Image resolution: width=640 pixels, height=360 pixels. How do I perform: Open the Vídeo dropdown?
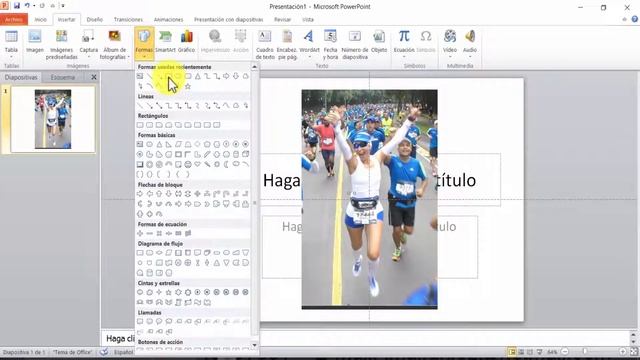(x=450, y=45)
